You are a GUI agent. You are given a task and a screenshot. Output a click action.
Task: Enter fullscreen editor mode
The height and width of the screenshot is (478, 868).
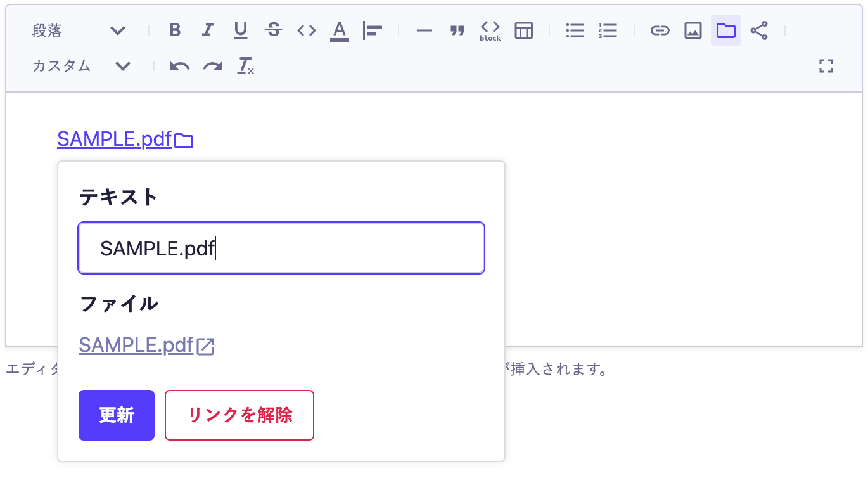tap(826, 66)
